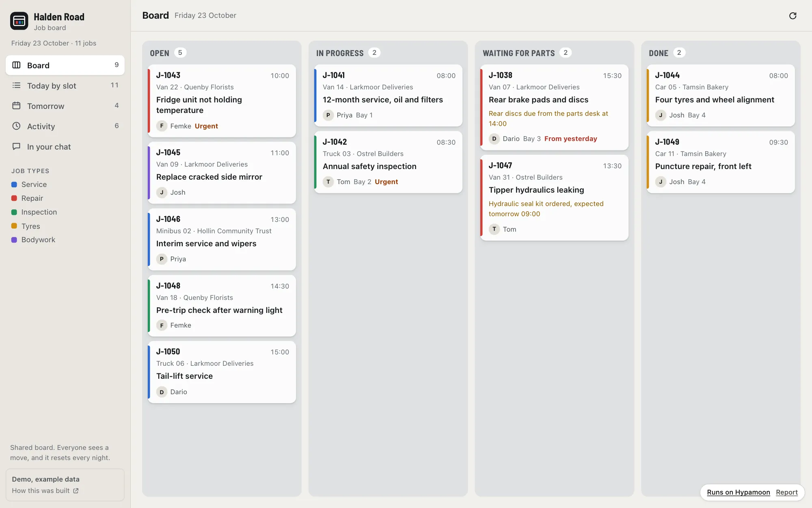Click the Rear discs due from parts desk note
The height and width of the screenshot is (508, 812).
coord(548,119)
